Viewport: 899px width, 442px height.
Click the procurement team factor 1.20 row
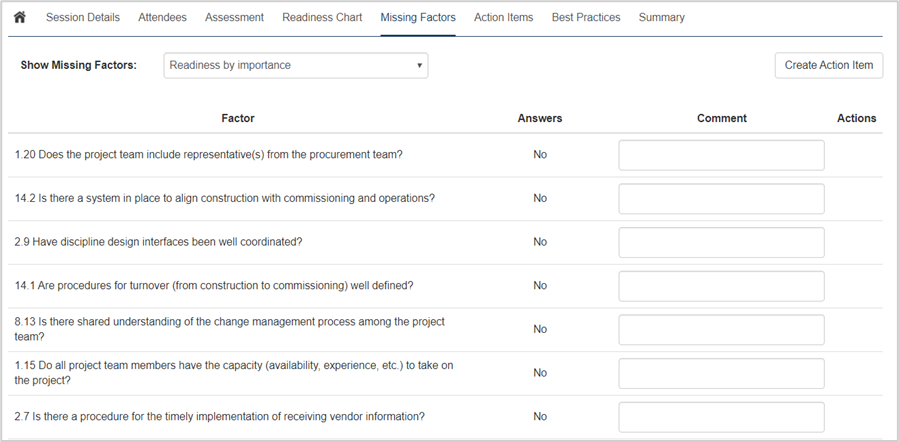tap(209, 155)
